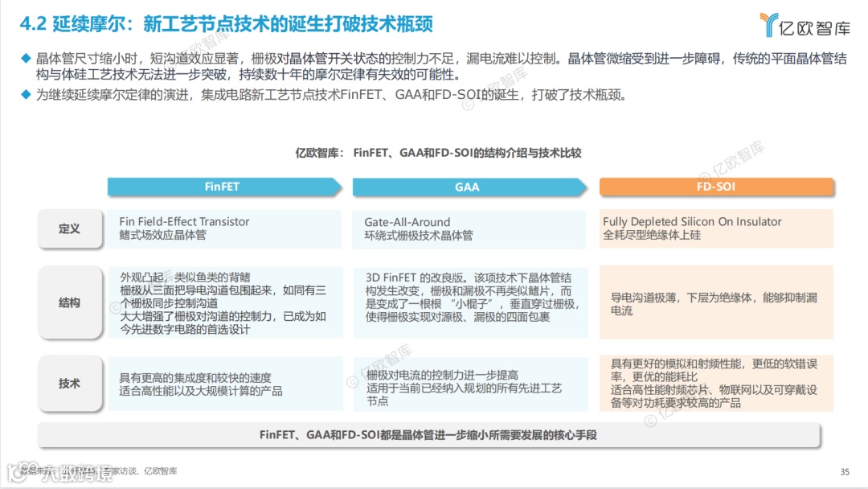Click FD-SOI structure text '导电沟道极薄'
Screen dimensions: 868x489
[x=643, y=298]
